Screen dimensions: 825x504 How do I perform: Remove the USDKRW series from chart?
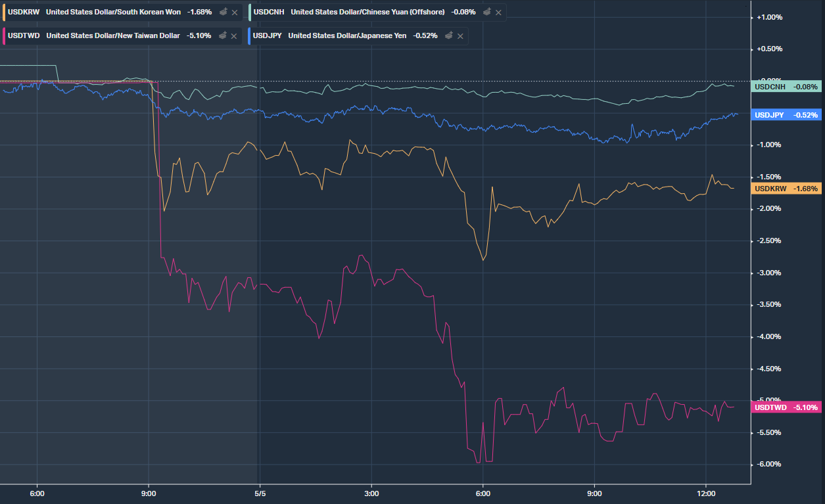(x=235, y=12)
